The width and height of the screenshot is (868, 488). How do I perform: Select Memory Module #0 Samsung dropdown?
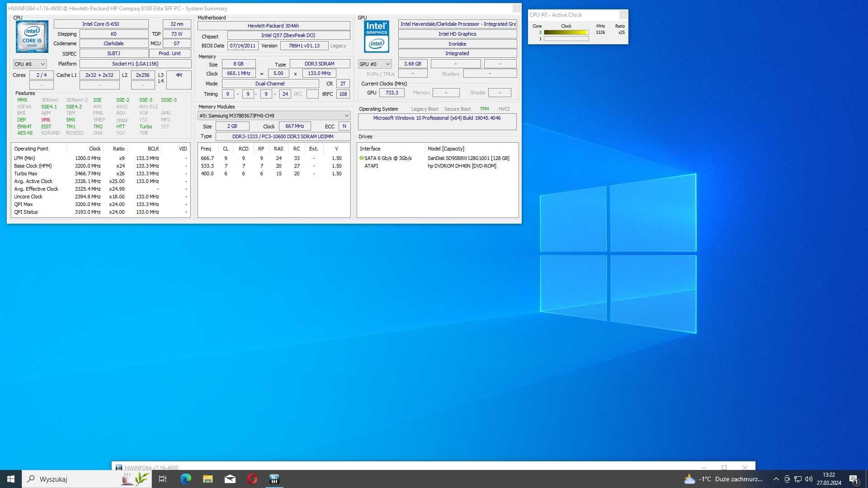274,116
